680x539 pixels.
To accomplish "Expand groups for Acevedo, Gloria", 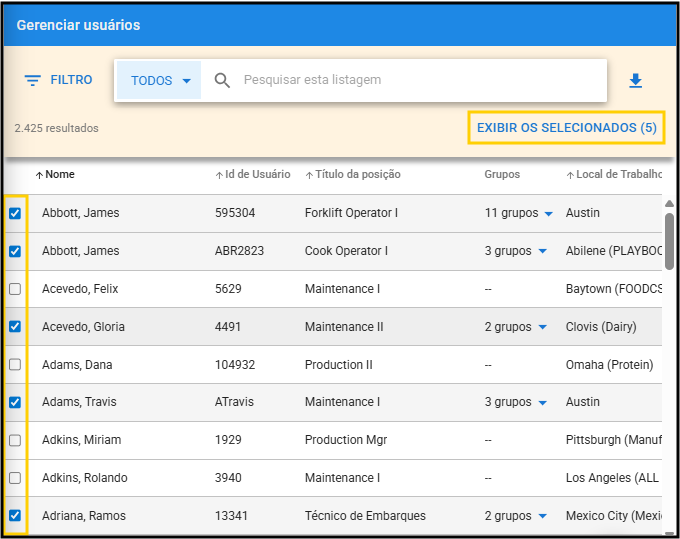I will [x=543, y=327].
